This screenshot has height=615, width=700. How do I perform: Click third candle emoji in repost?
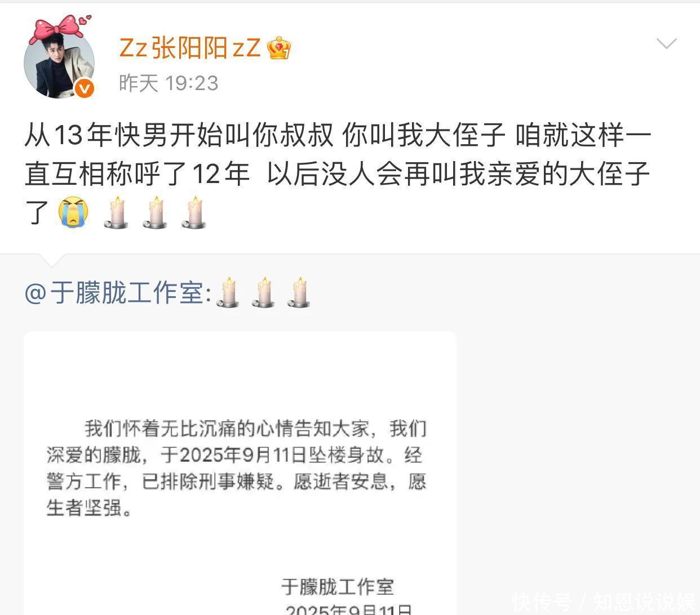pos(299,292)
